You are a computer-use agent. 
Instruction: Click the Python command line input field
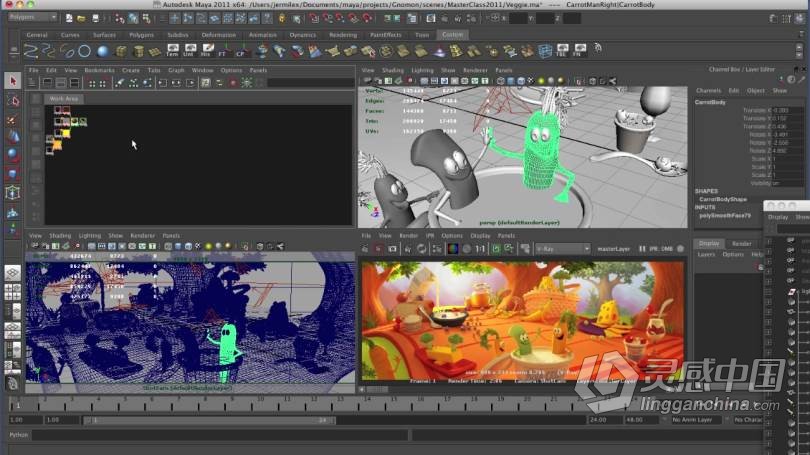221,435
